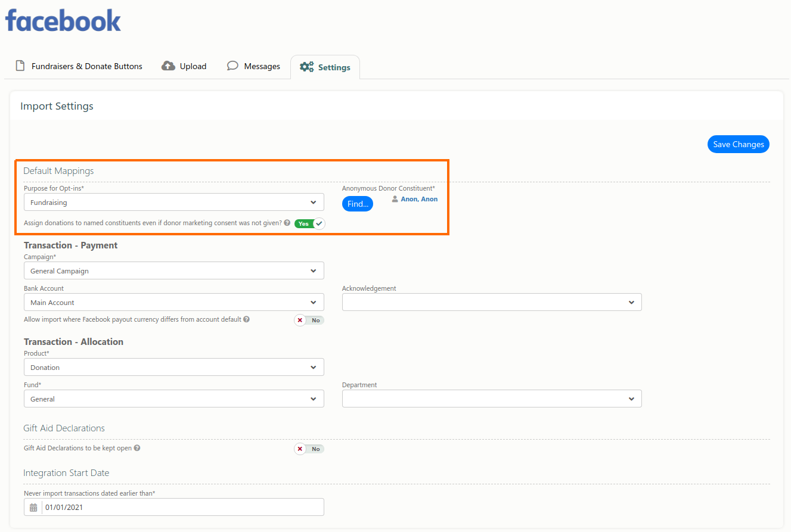Open Purpose for Opt-ins dropdown
791x532 pixels.
(174, 202)
